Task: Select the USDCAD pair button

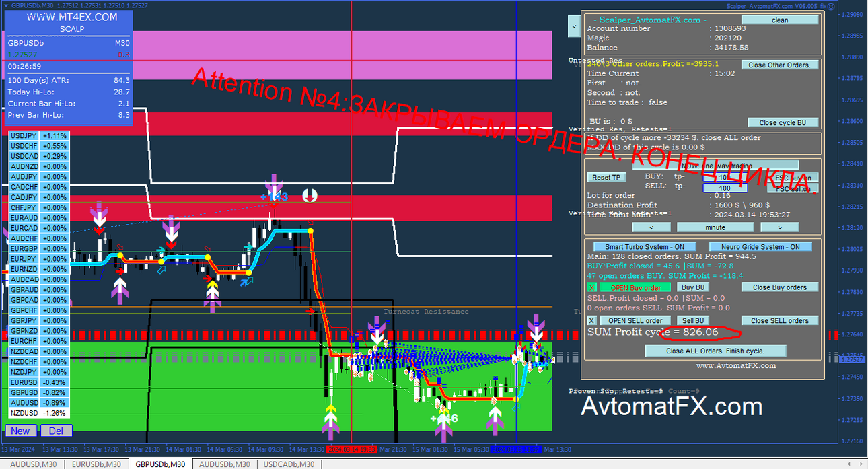Action: coord(24,156)
